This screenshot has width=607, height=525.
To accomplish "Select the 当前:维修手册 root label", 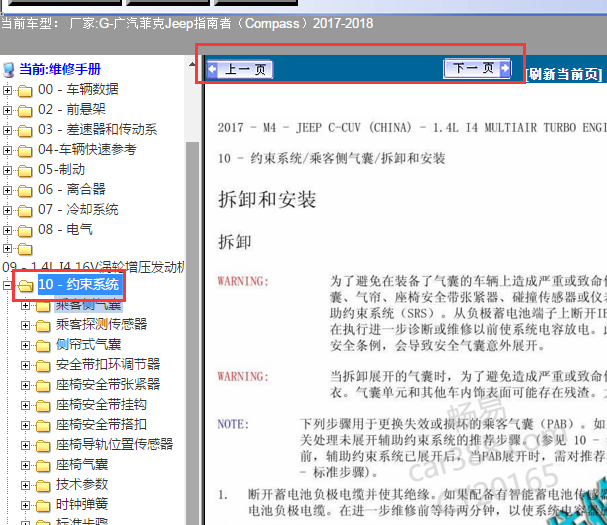I will (60, 69).
